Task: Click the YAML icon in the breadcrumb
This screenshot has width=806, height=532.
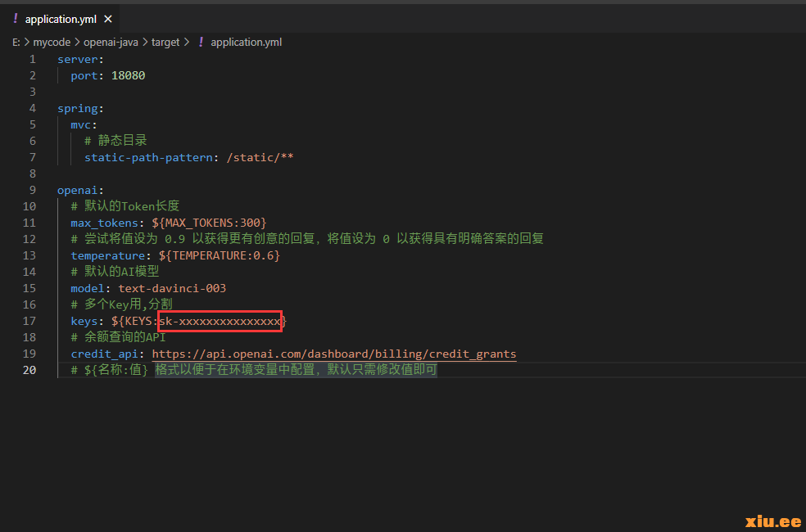Action: pos(201,42)
